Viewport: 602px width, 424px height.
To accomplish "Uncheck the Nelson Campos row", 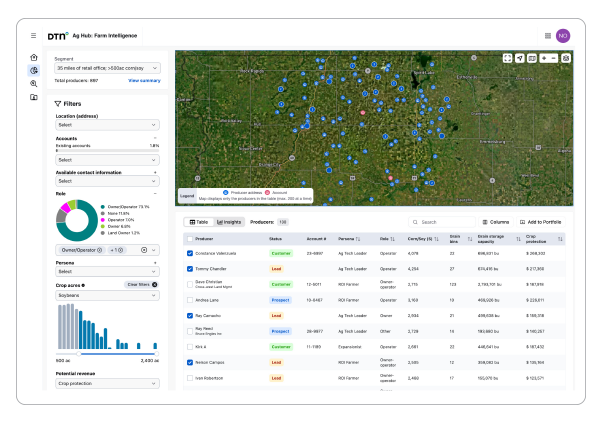I will (190, 362).
